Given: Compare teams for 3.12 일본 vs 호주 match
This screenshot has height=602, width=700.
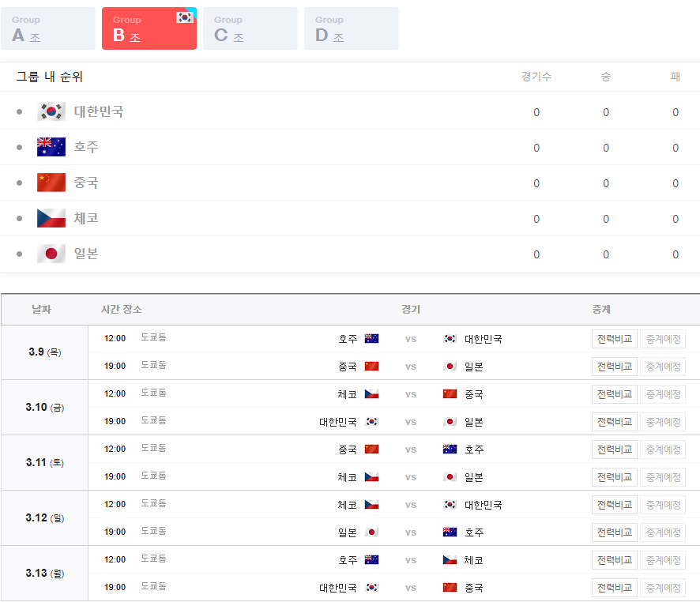Looking at the screenshot, I should tap(615, 532).
